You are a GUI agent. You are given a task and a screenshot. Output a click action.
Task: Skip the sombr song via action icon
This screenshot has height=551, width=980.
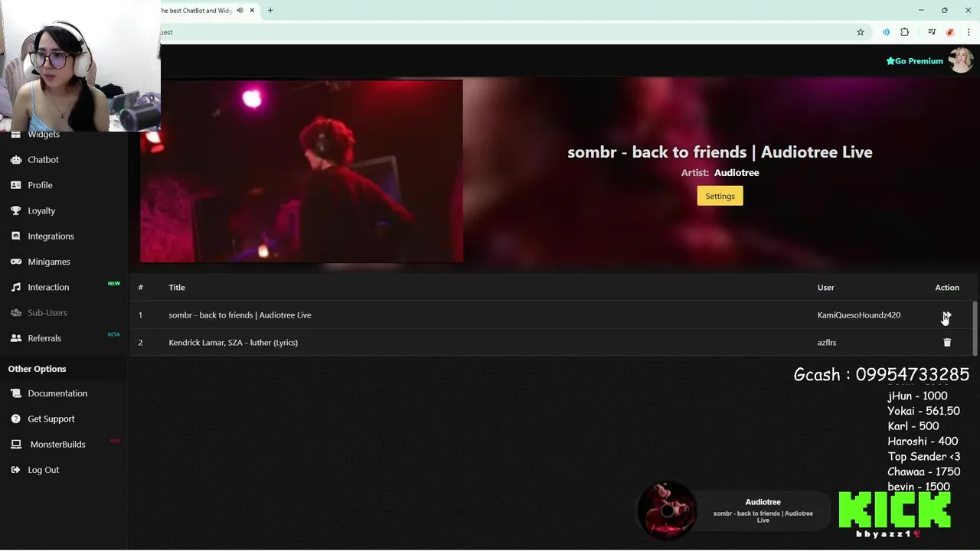(x=947, y=315)
